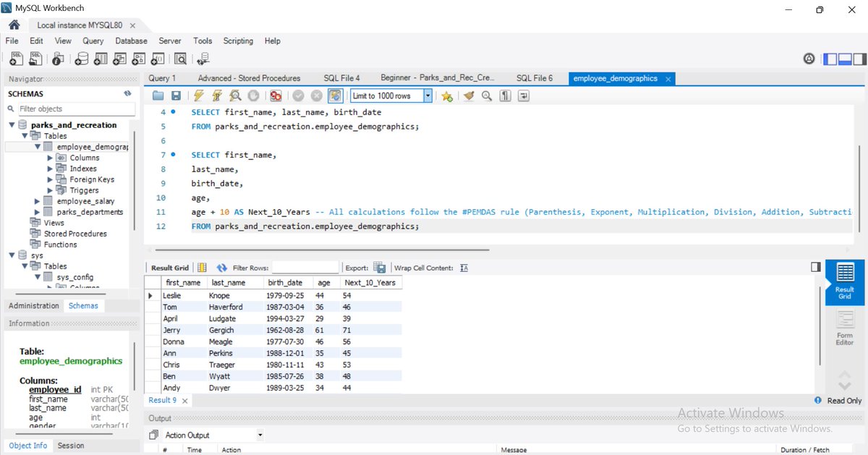The height and width of the screenshot is (455, 868).
Task: Rollback the current transaction
Action: click(316, 95)
